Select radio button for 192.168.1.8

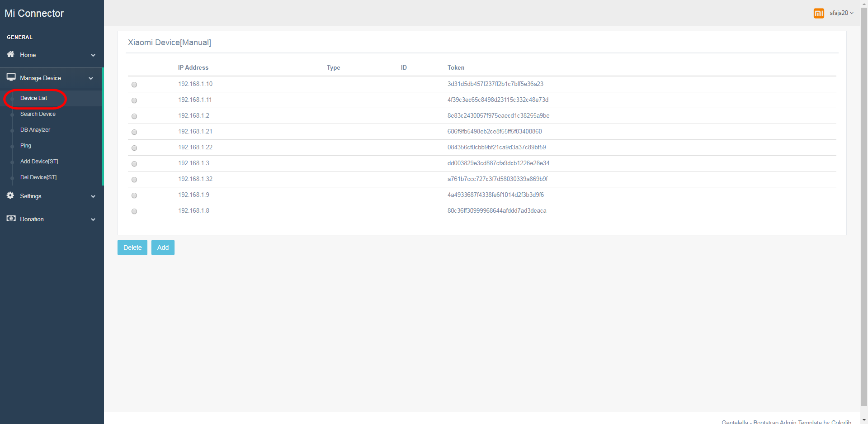click(x=134, y=211)
